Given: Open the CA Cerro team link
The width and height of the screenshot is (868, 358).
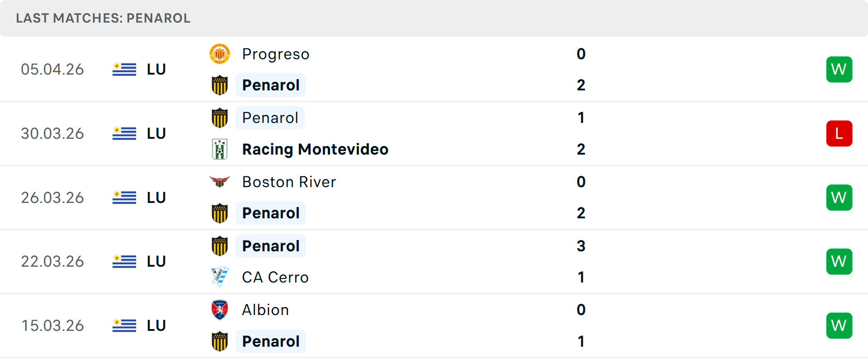Looking at the screenshot, I should tap(275, 277).
